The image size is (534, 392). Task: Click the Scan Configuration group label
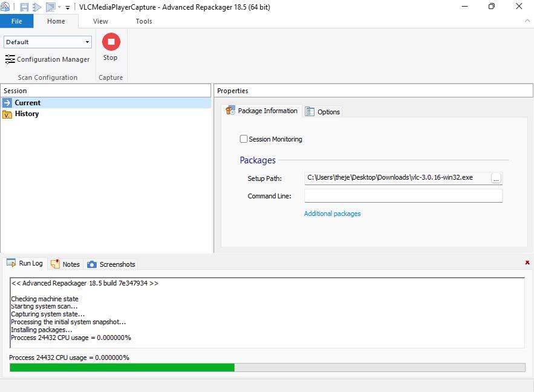click(48, 77)
